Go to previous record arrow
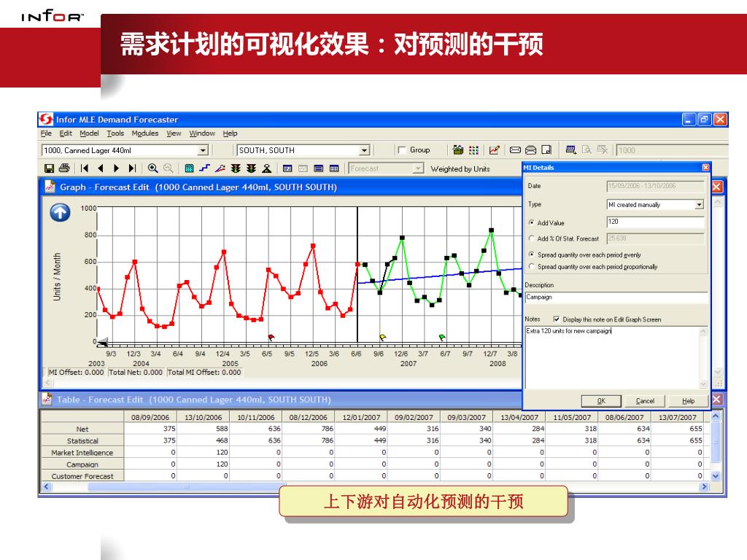Viewport: 747px width, 560px height. (x=100, y=168)
